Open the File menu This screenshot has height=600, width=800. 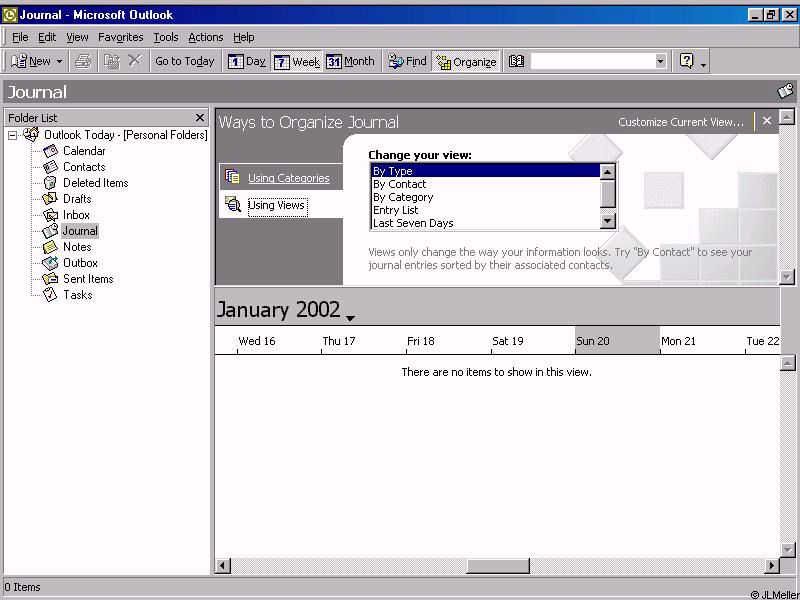(x=20, y=37)
